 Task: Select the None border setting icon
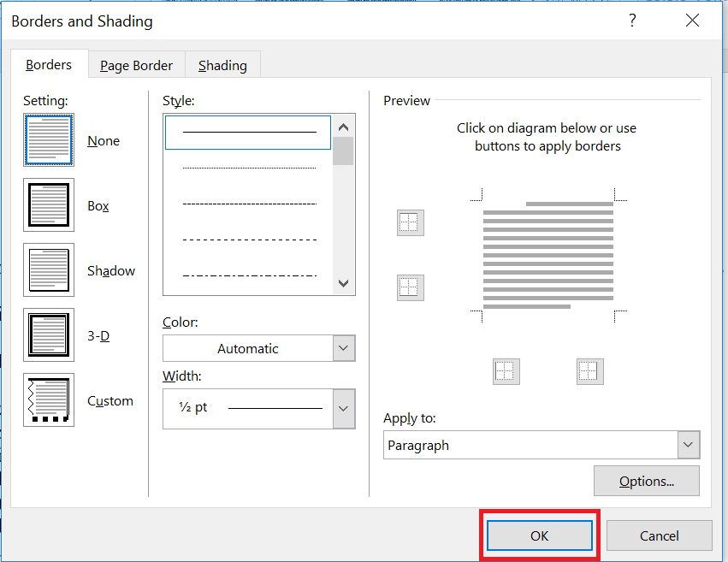click(x=49, y=139)
